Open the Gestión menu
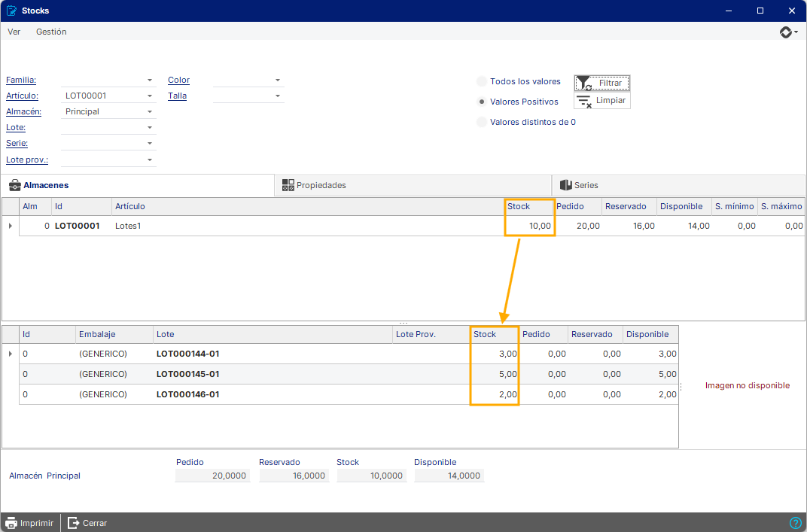The height and width of the screenshot is (532, 807). click(51, 32)
